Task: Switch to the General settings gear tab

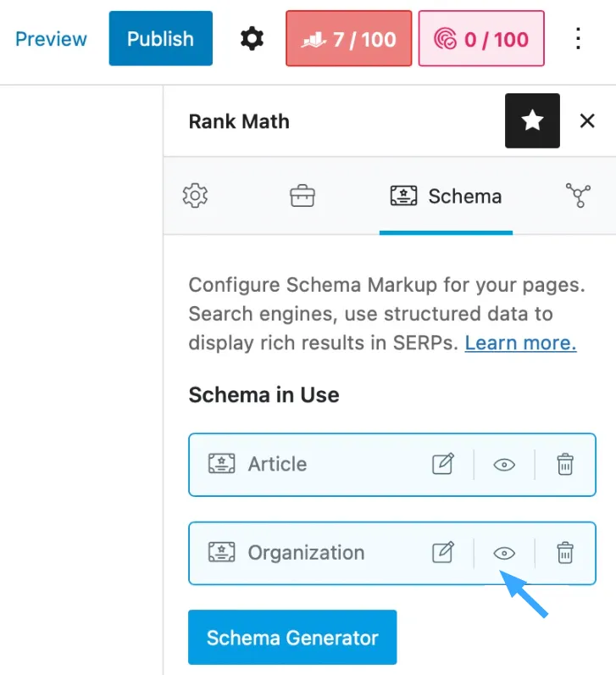Action: [x=195, y=196]
